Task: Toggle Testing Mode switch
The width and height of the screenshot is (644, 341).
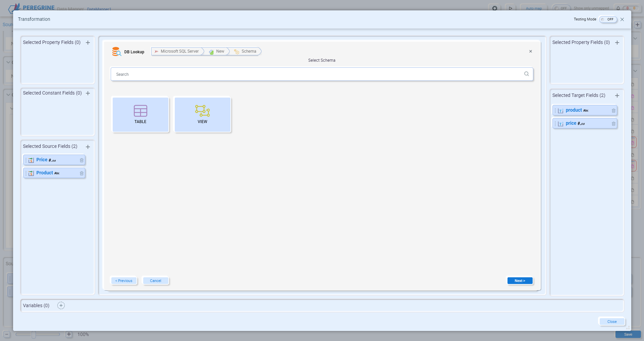Action: (608, 19)
